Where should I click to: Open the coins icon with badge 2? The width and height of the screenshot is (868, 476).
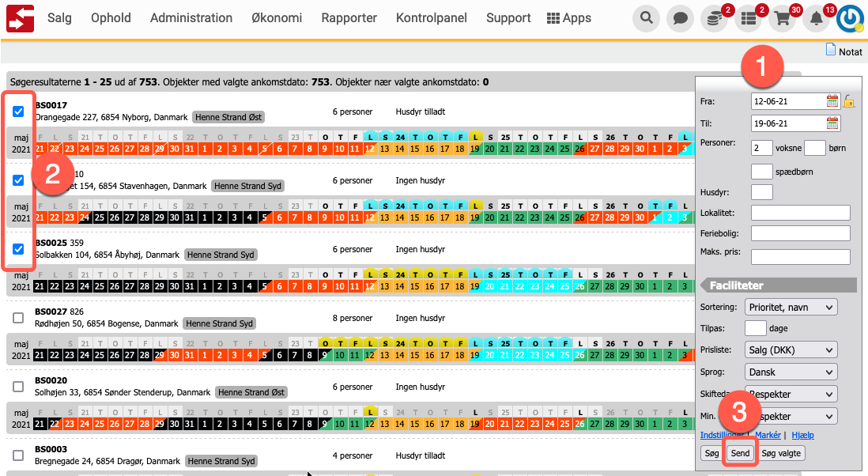point(715,18)
